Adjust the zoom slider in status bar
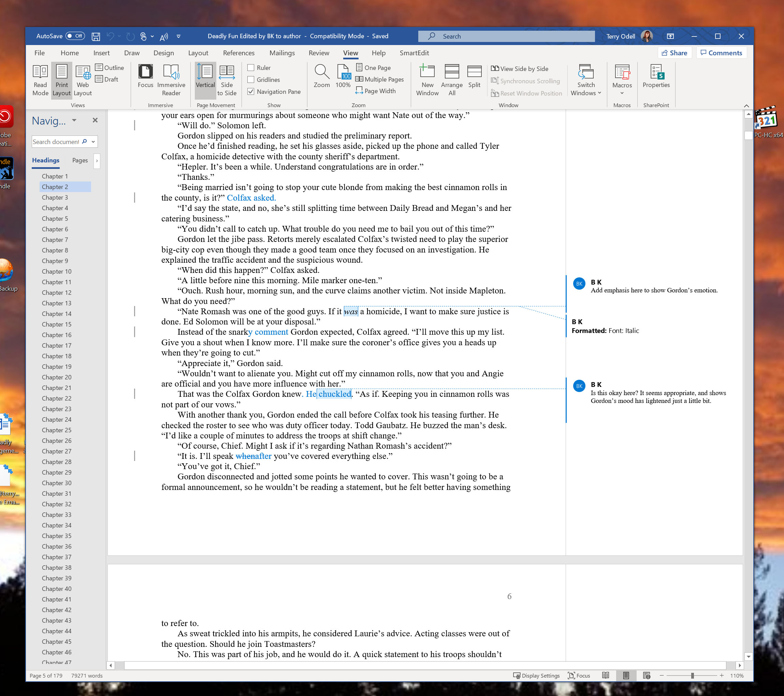The image size is (784, 696). click(692, 676)
